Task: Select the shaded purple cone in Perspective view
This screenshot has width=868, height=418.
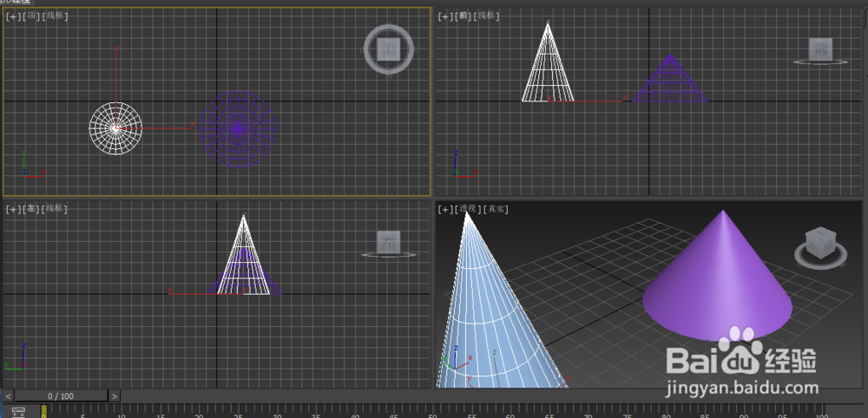Action: pos(718,282)
